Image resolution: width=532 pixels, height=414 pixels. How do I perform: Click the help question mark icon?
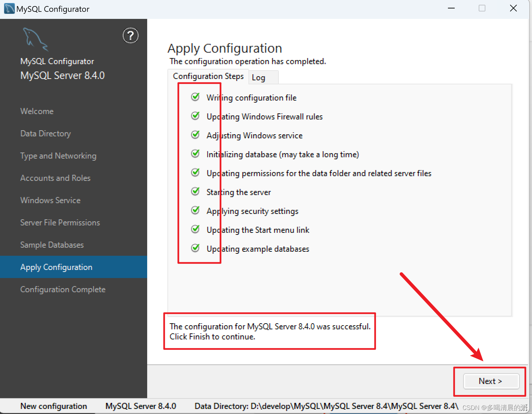point(130,36)
